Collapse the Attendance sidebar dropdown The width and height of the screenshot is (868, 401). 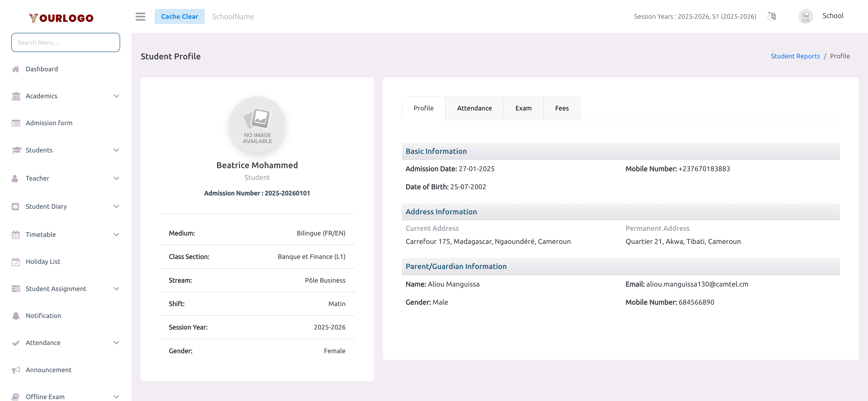pos(116,342)
